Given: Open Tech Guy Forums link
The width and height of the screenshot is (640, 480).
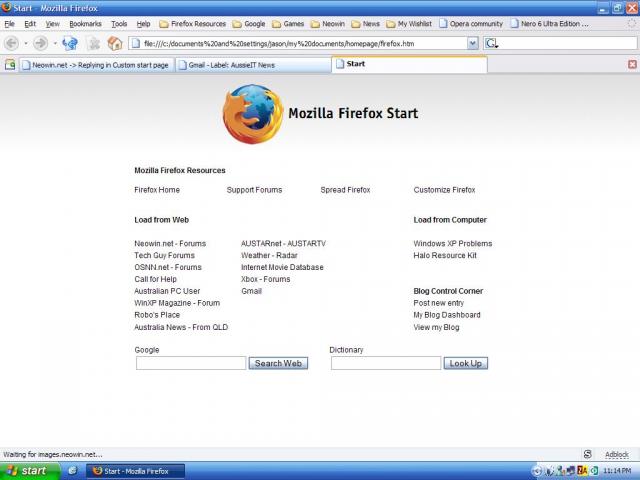Looking at the screenshot, I should (x=164, y=256).
